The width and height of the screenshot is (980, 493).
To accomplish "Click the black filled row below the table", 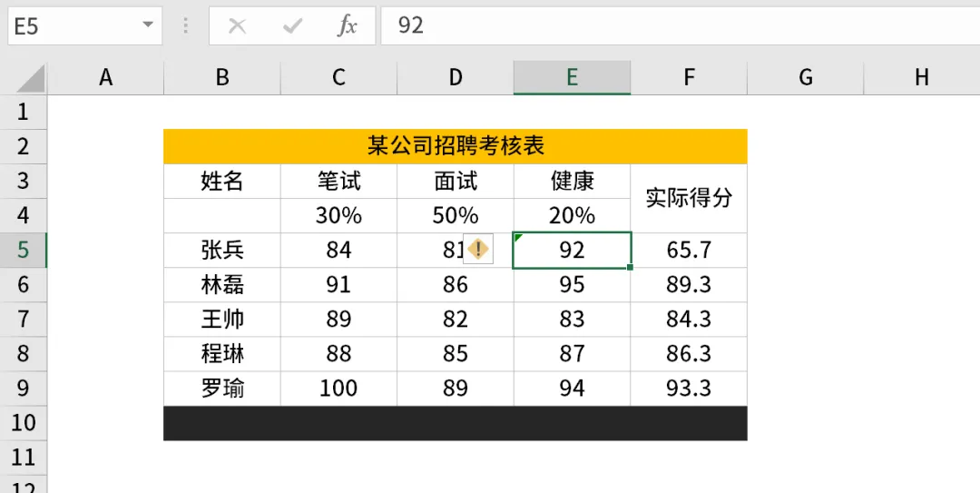I will point(455,423).
